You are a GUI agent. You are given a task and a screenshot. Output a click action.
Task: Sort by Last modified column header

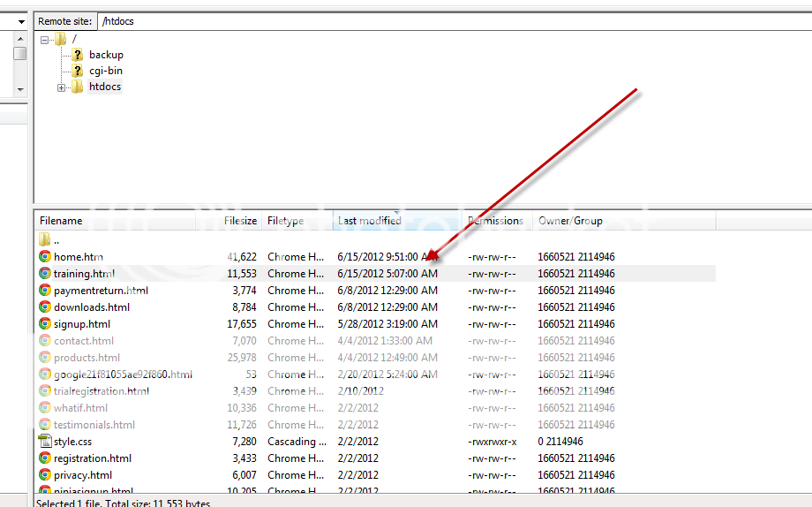click(x=397, y=220)
